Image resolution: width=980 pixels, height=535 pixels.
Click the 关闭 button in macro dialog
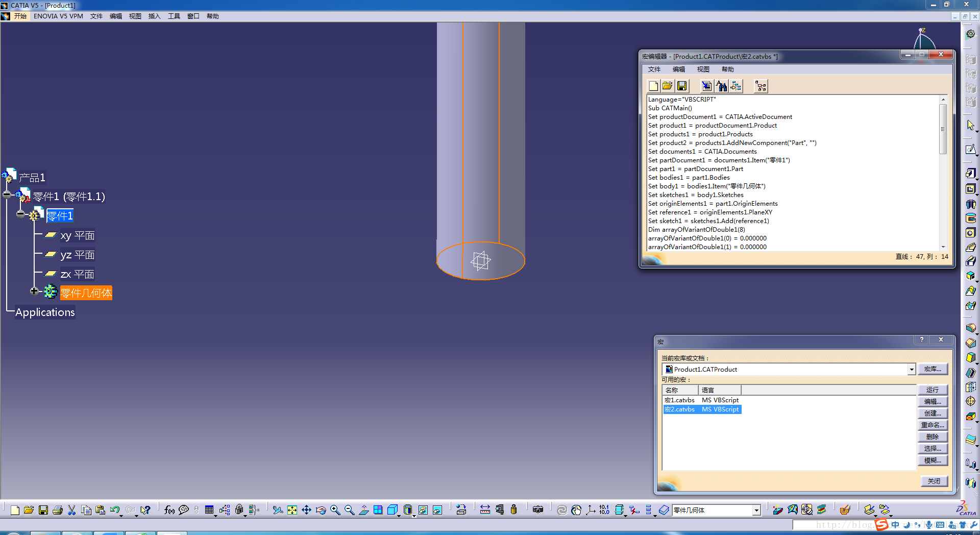[934, 481]
